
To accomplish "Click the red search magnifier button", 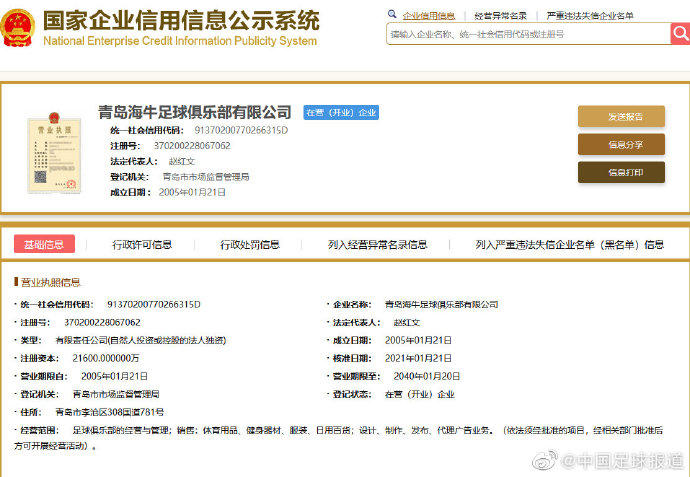I will (680, 33).
